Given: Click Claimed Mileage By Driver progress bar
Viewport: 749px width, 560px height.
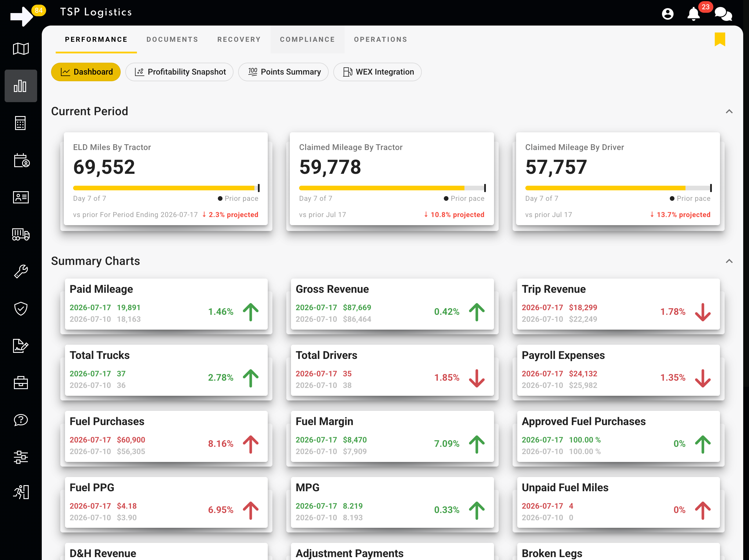Looking at the screenshot, I should click(618, 188).
